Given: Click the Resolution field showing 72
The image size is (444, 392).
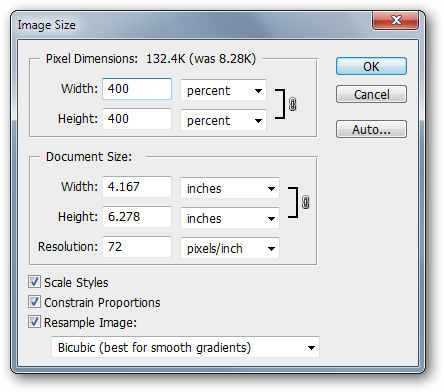Looking at the screenshot, I should 137,247.
